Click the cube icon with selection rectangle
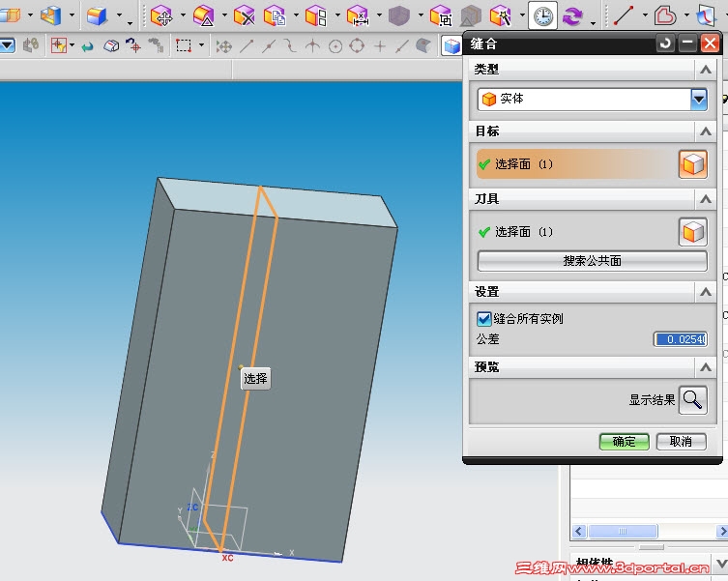The width and height of the screenshot is (728, 581). pyautogui.click(x=441, y=15)
